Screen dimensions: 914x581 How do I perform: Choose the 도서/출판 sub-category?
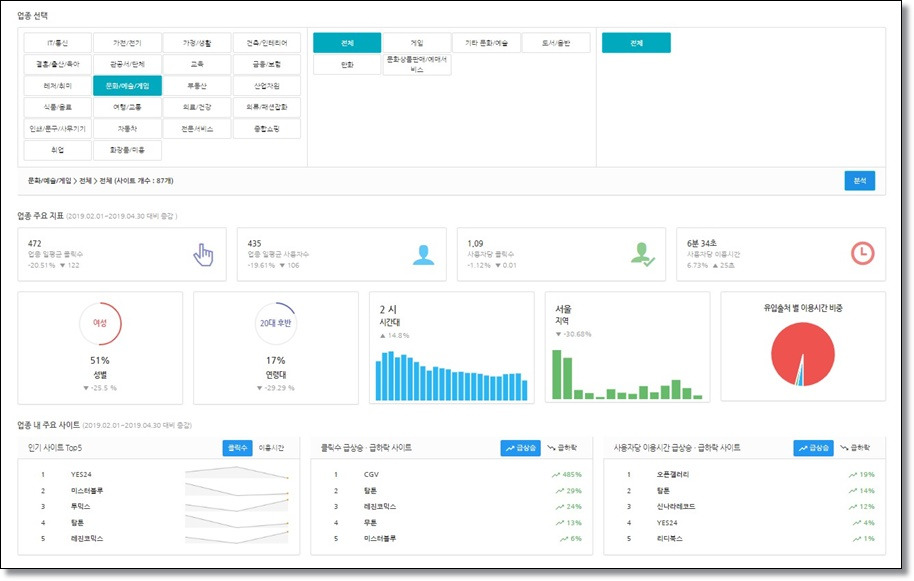point(556,43)
